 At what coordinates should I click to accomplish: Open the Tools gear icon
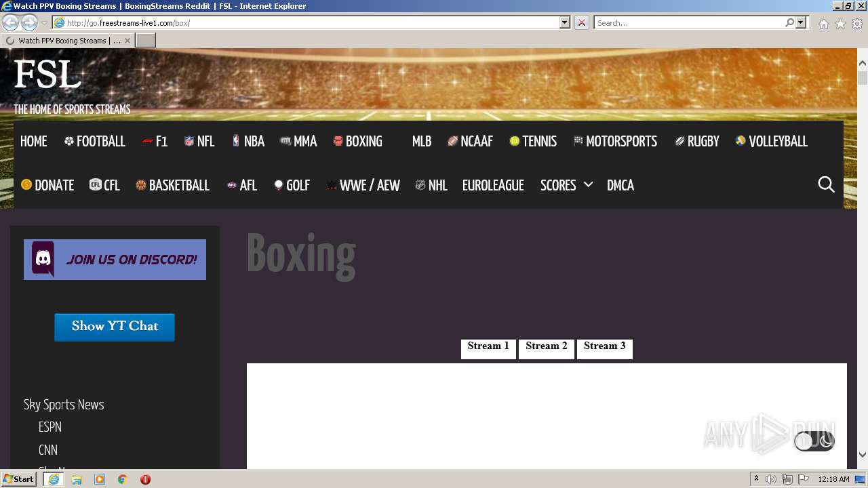857,24
